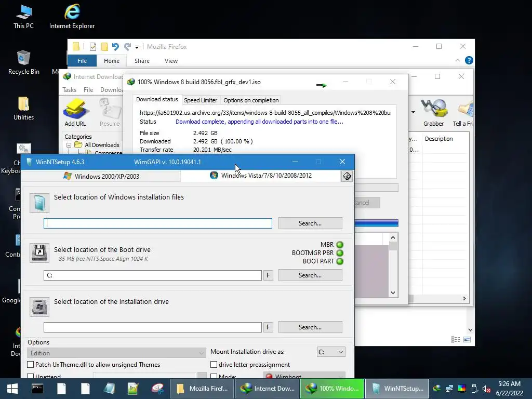Toggle the Mode checkbox in WinNTSetup
532x399 pixels.
(214, 376)
